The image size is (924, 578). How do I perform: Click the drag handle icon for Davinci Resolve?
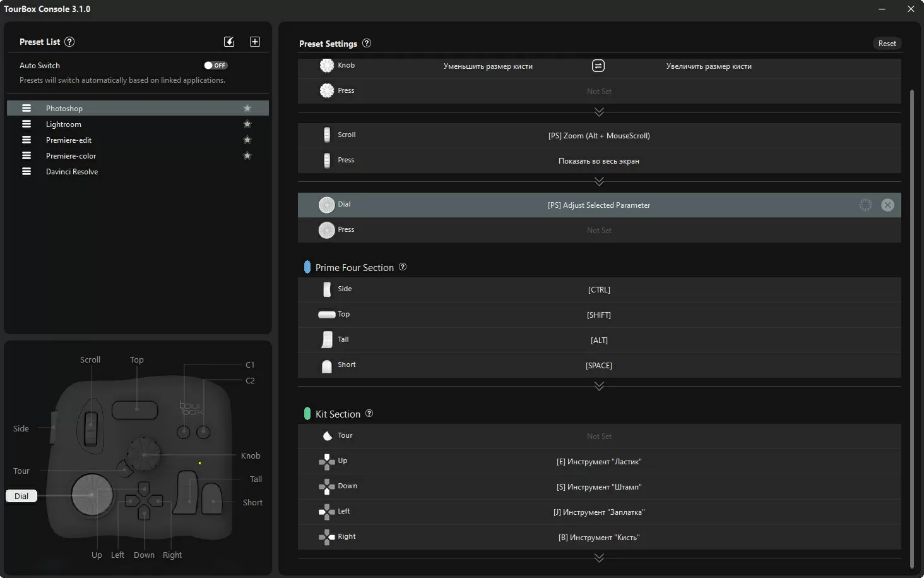[x=27, y=172]
